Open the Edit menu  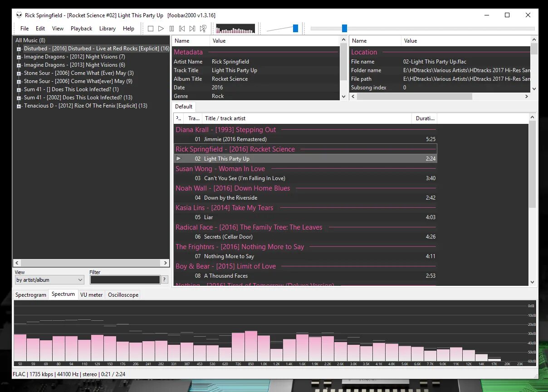(40, 28)
